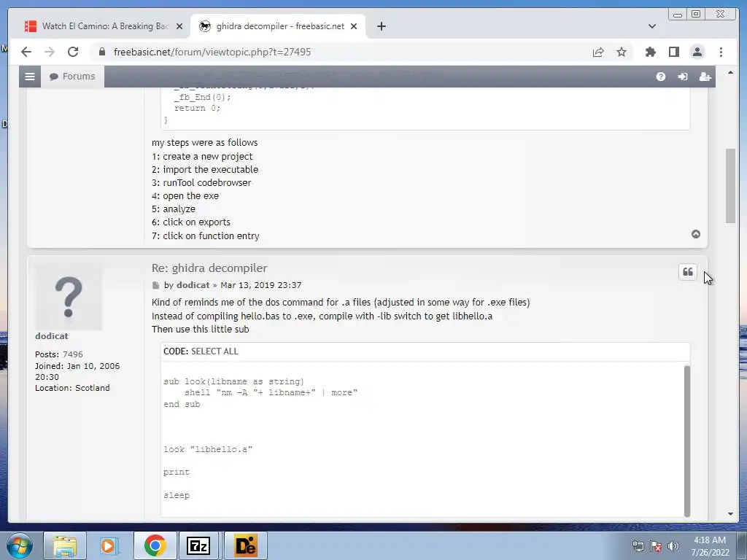Select all code in the code box

pyautogui.click(x=214, y=351)
